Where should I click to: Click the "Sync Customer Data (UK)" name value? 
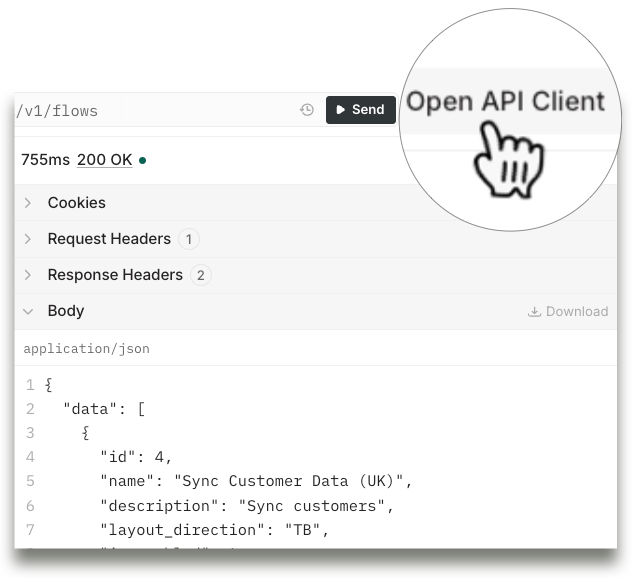pyautogui.click(x=292, y=481)
